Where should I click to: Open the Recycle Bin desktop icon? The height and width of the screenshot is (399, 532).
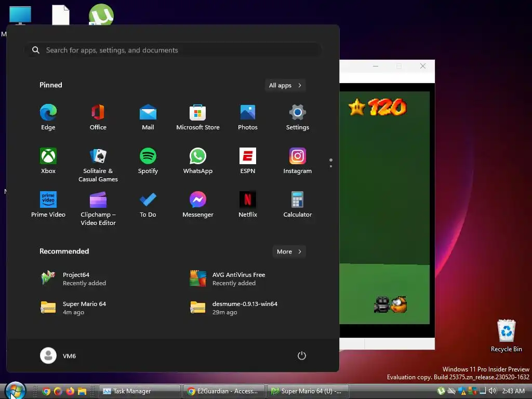point(507,336)
